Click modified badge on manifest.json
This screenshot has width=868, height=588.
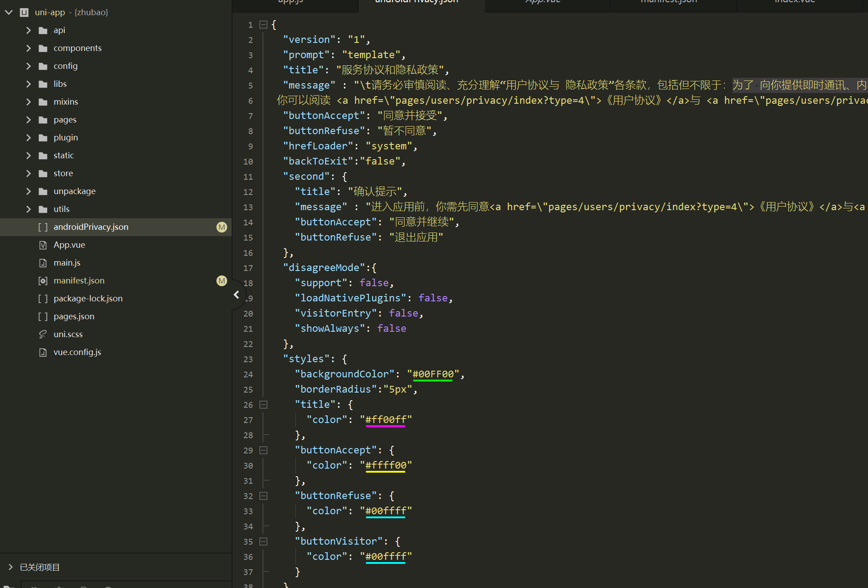click(222, 281)
